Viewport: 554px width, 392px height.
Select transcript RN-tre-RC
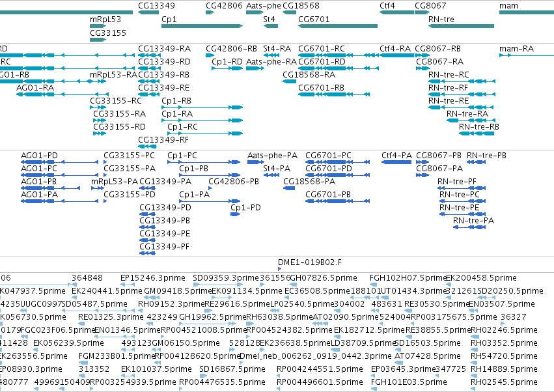(449, 75)
